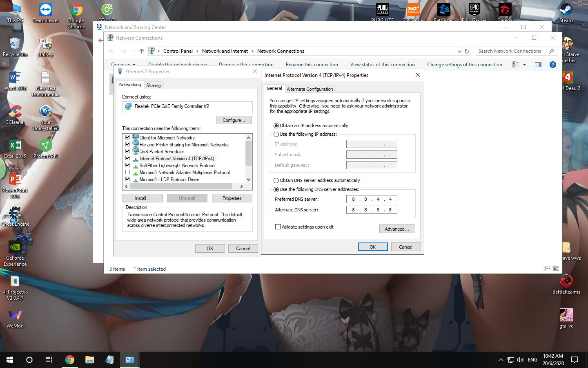
Task: Toggle the preview pane icon
Action: pyautogui.click(x=538, y=65)
